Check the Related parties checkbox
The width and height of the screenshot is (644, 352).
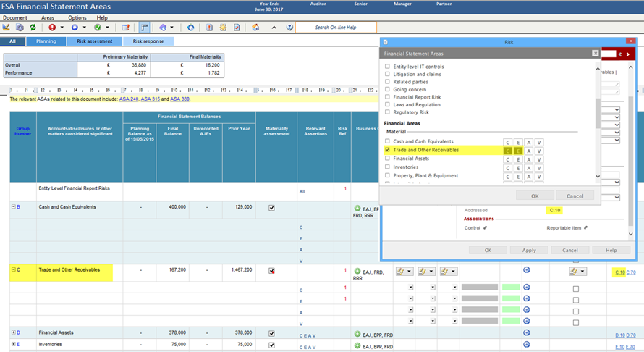click(387, 81)
